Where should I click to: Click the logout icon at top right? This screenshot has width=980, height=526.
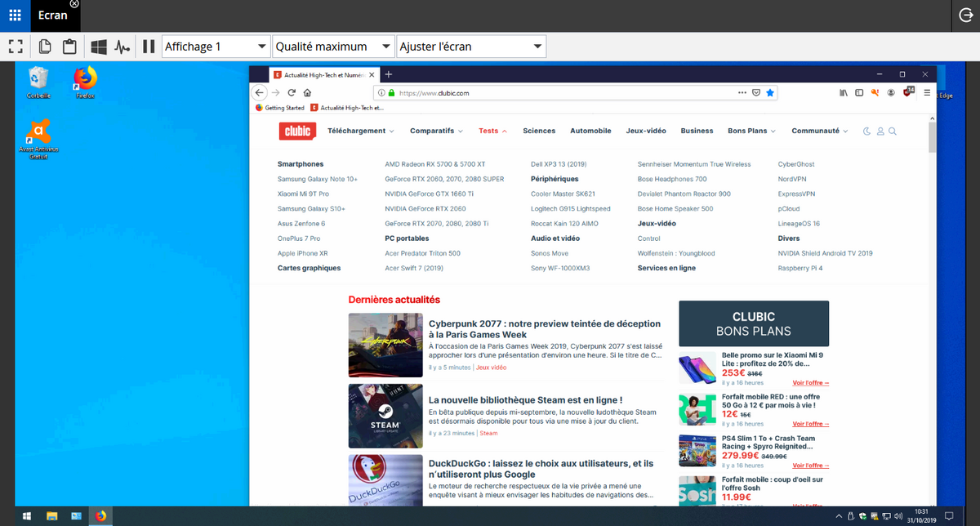(x=964, y=16)
